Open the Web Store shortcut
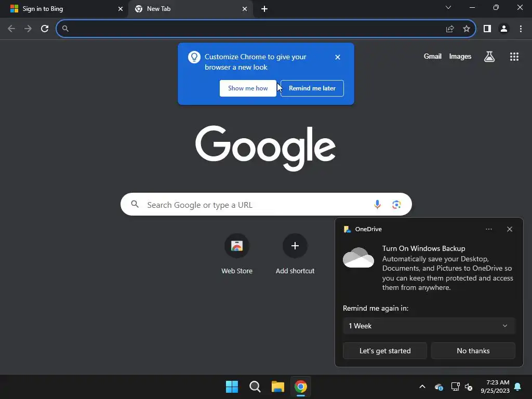 [x=237, y=255]
